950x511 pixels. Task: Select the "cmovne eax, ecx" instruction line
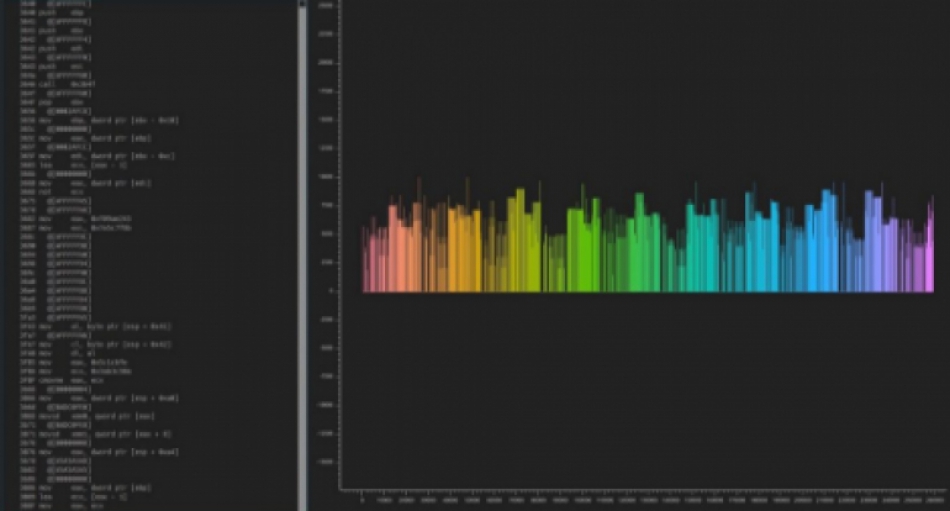click(62, 380)
